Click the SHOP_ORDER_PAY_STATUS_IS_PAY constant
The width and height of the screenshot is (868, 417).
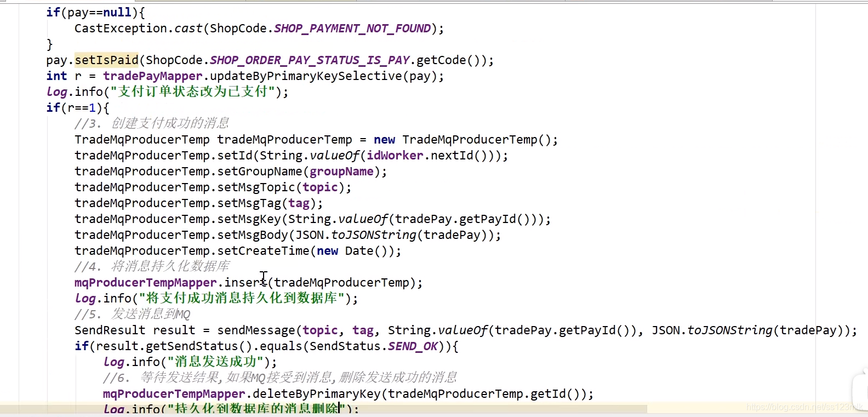[310, 60]
